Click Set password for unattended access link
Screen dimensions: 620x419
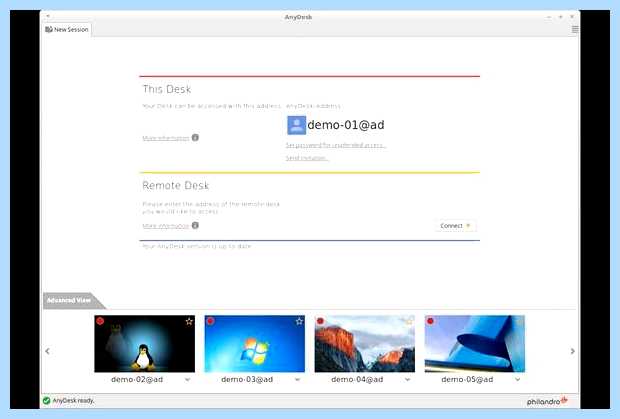(336, 145)
